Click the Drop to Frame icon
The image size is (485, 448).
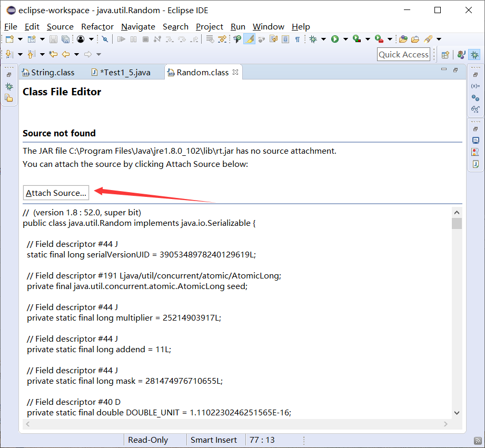[210, 39]
